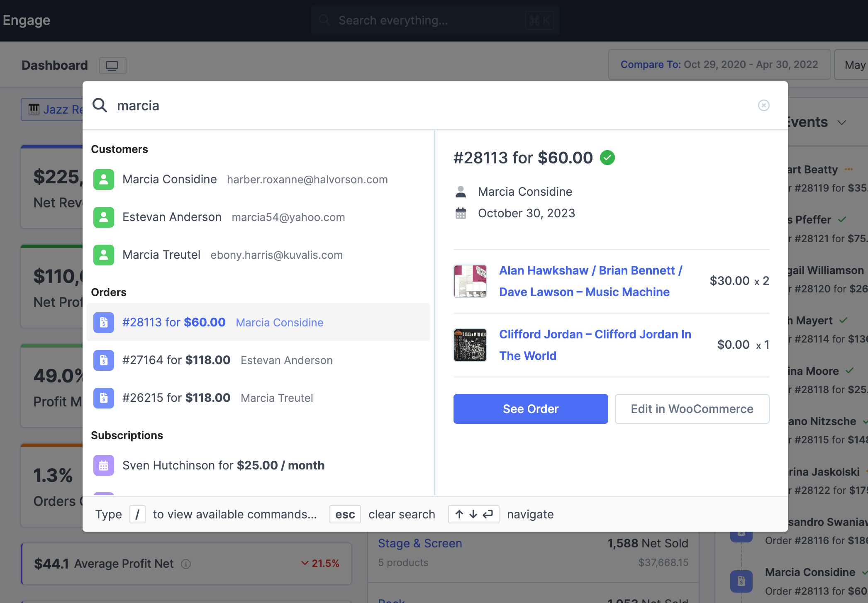Click the magnifier icon beside marcia query

pyautogui.click(x=100, y=105)
